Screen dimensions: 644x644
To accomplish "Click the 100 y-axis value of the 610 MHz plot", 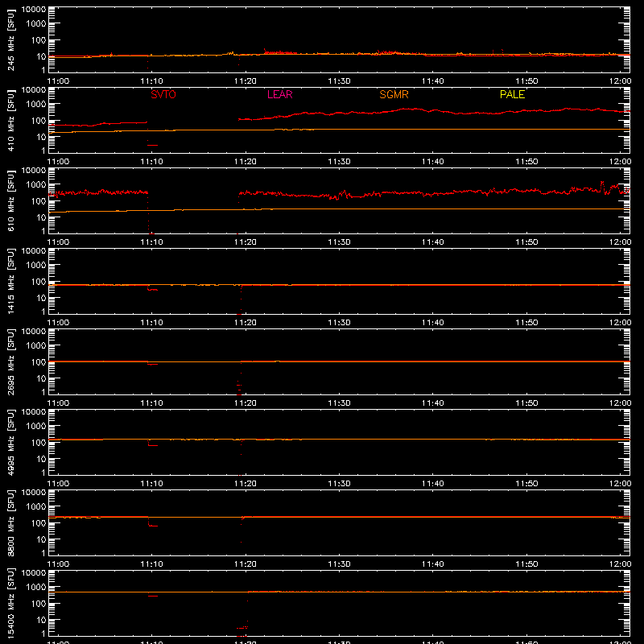I will [39, 200].
